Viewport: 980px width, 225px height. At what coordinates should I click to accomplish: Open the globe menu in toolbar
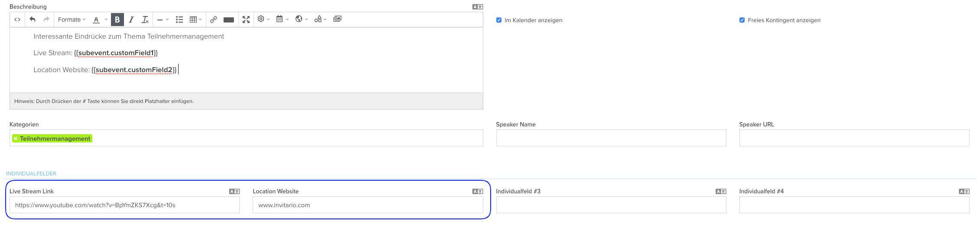[301, 19]
